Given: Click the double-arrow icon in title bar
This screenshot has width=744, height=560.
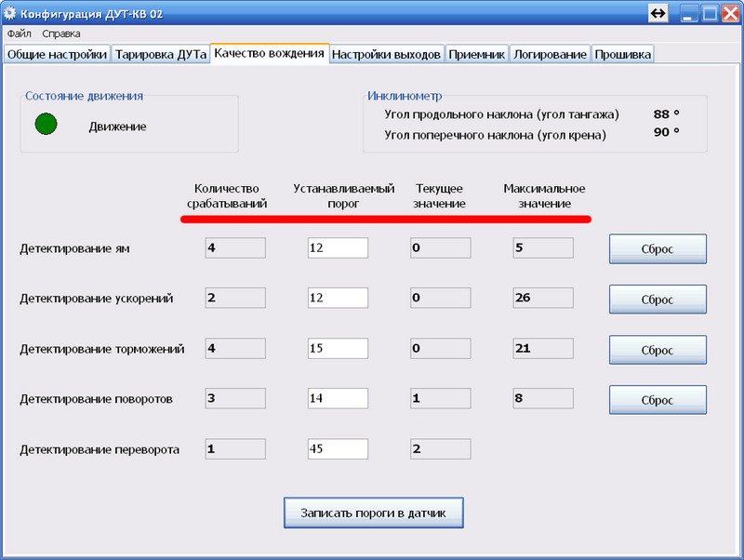Looking at the screenshot, I should coord(658,13).
